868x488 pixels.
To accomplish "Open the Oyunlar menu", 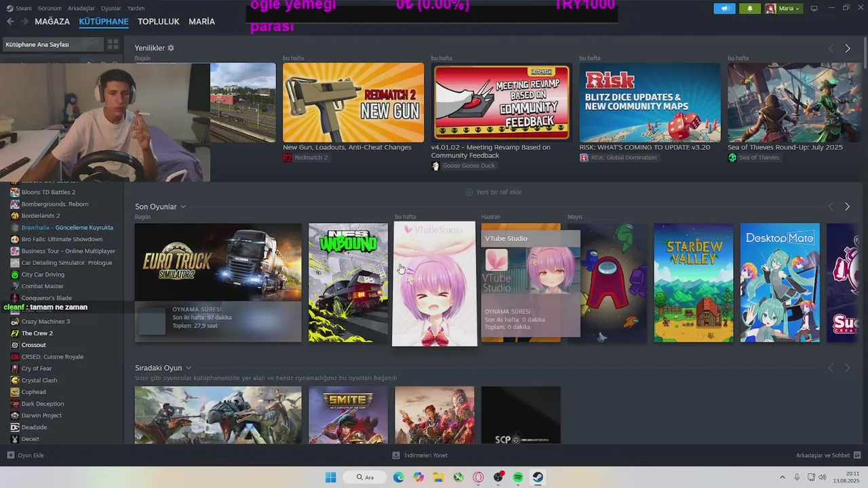I will point(111,8).
